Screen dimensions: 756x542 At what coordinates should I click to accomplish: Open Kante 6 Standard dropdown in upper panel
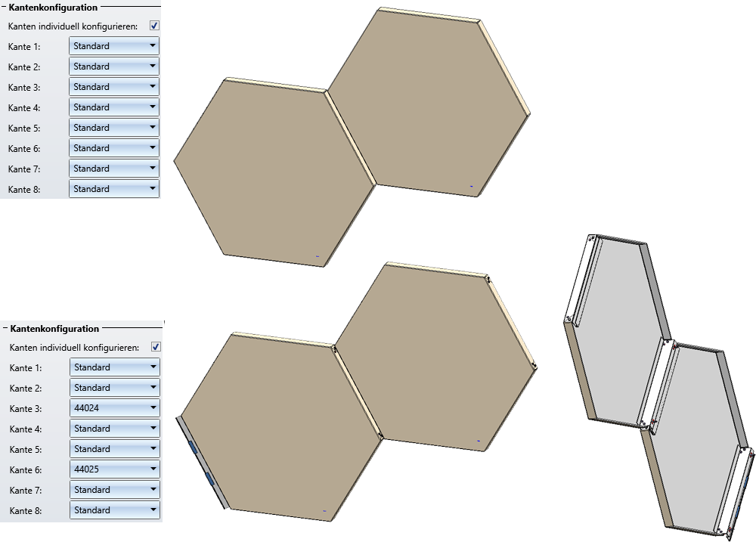(x=114, y=148)
